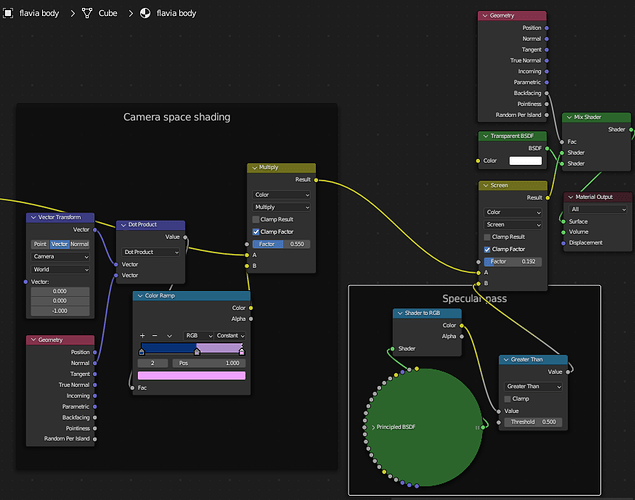Image resolution: width=635 pixels, height=500 pixels.
Task: Click the mesh icon beside Cube breadcrumb
Action: [x=87, y=13]
